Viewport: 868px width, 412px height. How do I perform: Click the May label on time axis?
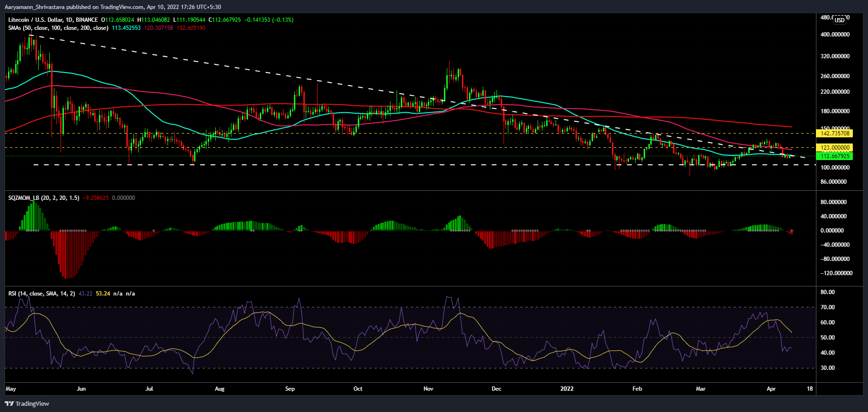pyautogui.click(x=11, y=389)
